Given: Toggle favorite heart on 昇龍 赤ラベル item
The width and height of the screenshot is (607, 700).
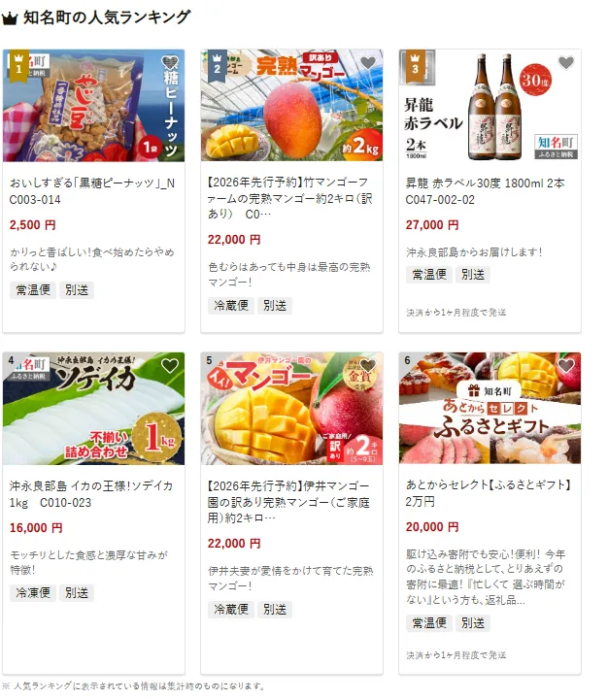Looking at the screenshot, I should (x=566, y=62).
